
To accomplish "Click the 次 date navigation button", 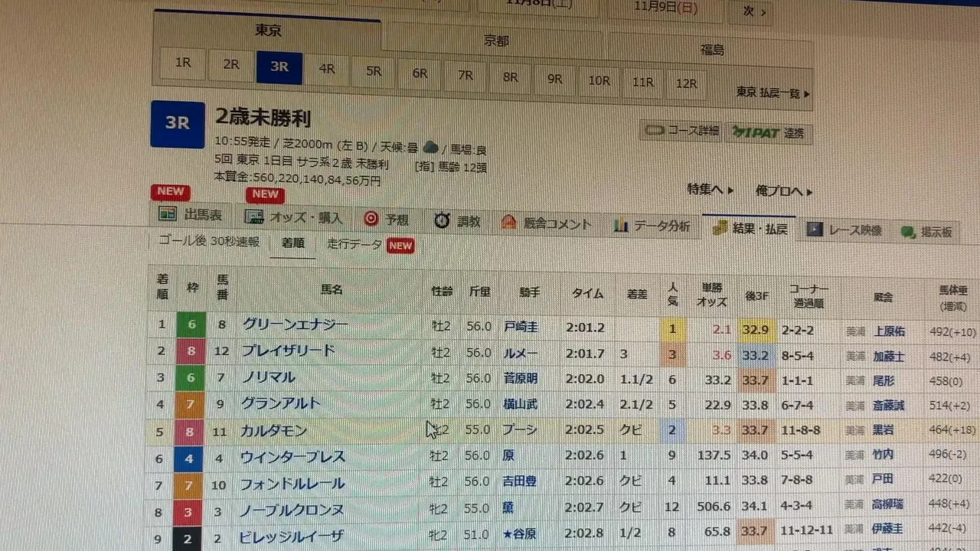I will (x=753, y=11).
